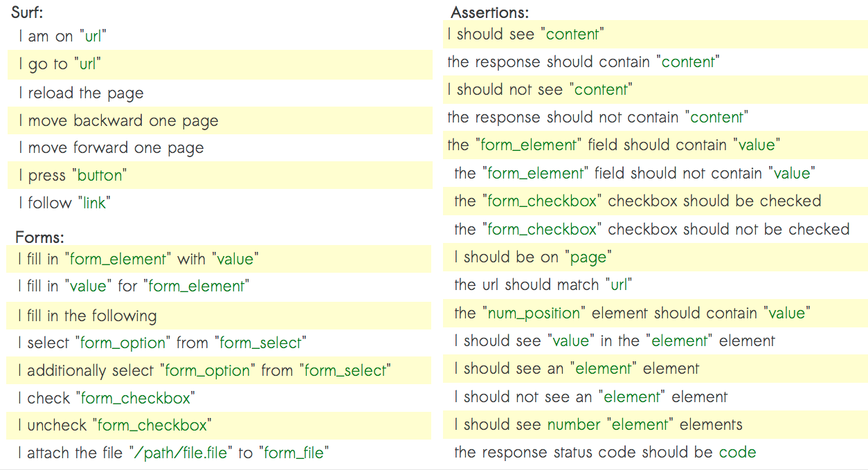Select the 'I press "button"' row

pos(220,175)
